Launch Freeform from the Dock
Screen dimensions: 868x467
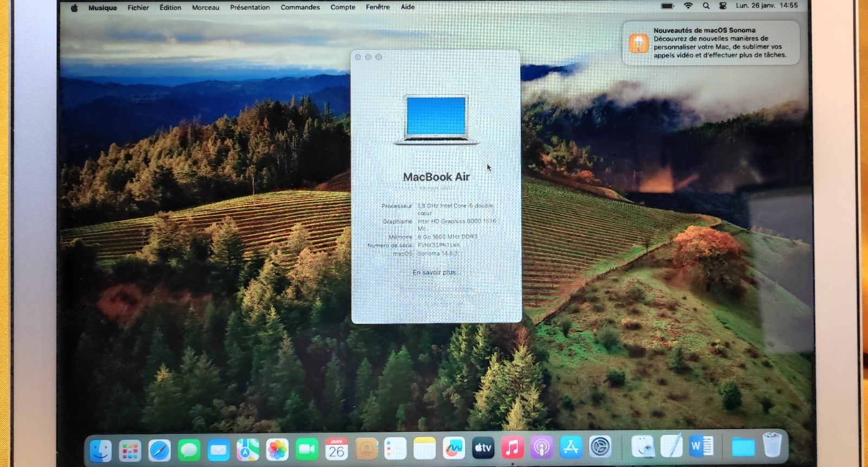pos(454,448)
